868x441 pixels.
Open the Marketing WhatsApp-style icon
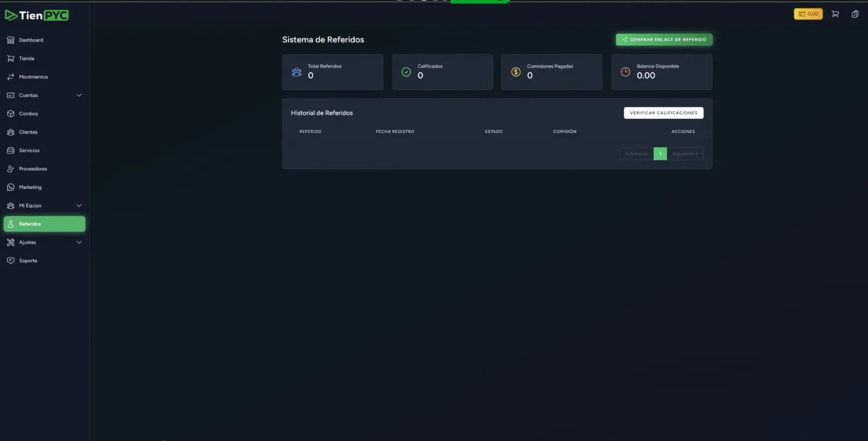(10, 188)
